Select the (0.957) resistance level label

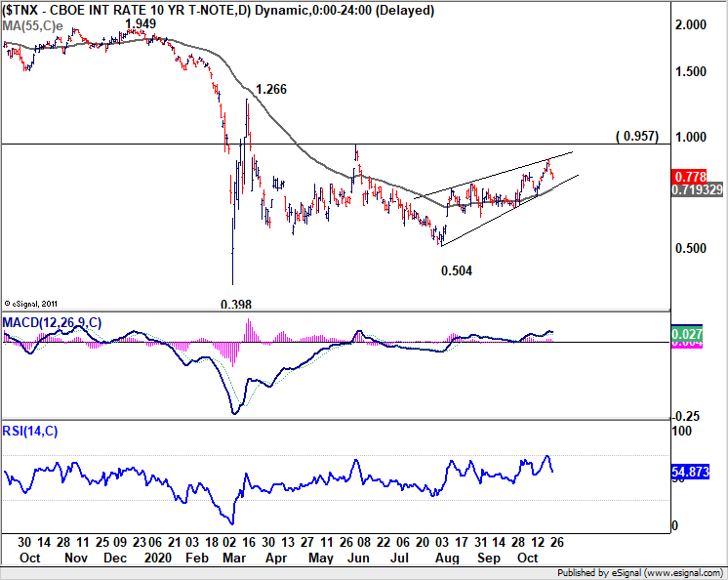click(637, 136)
